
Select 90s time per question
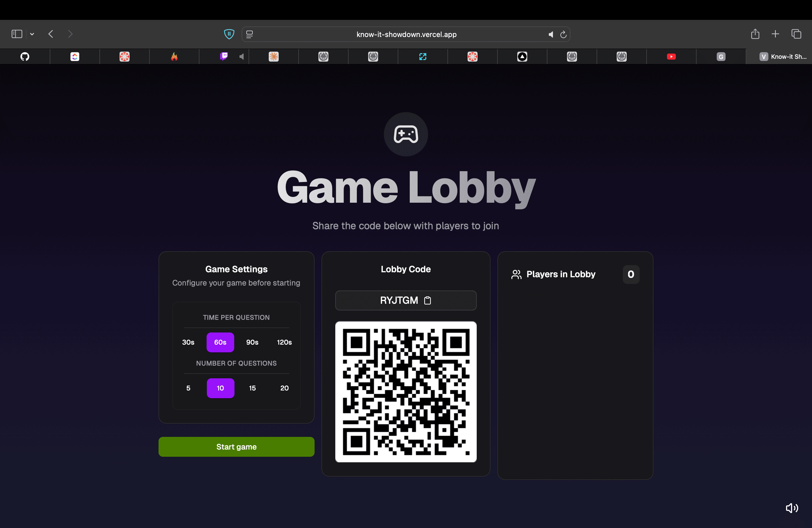click(x=252, y=342)
